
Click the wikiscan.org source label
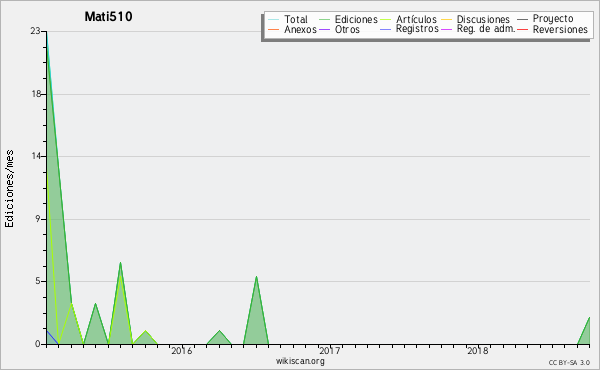click(300, 361)
